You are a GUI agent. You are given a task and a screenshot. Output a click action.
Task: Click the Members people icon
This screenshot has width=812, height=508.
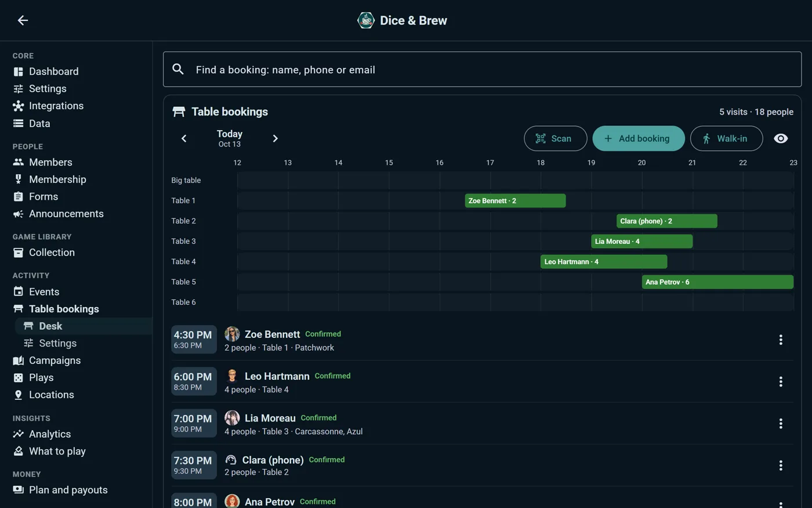coord(19,163)
